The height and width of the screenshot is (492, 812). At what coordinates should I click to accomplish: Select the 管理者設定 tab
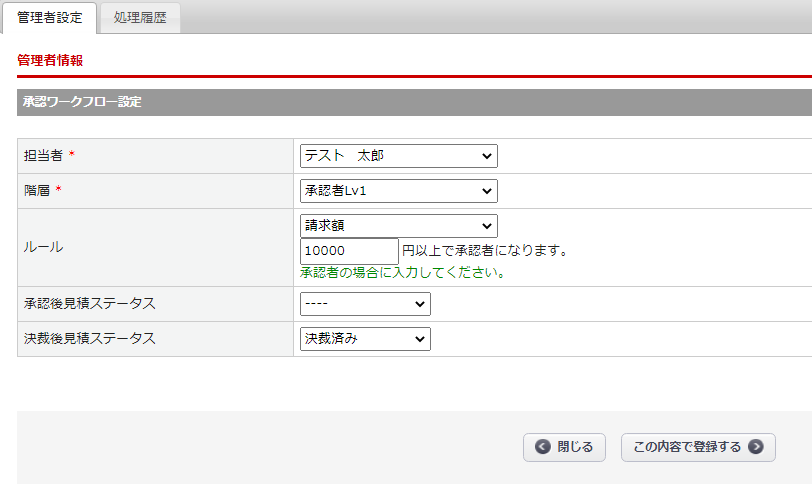[50, 17]
